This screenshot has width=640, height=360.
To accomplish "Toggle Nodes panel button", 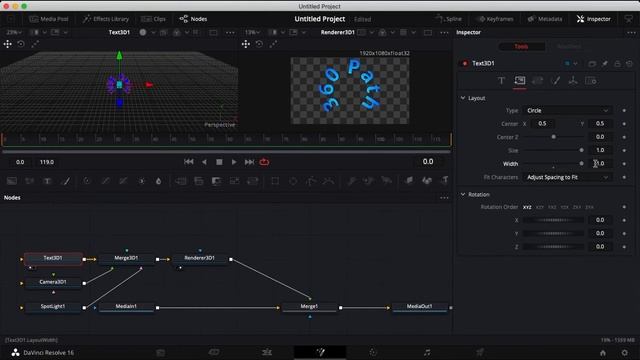I will (193, 19).
